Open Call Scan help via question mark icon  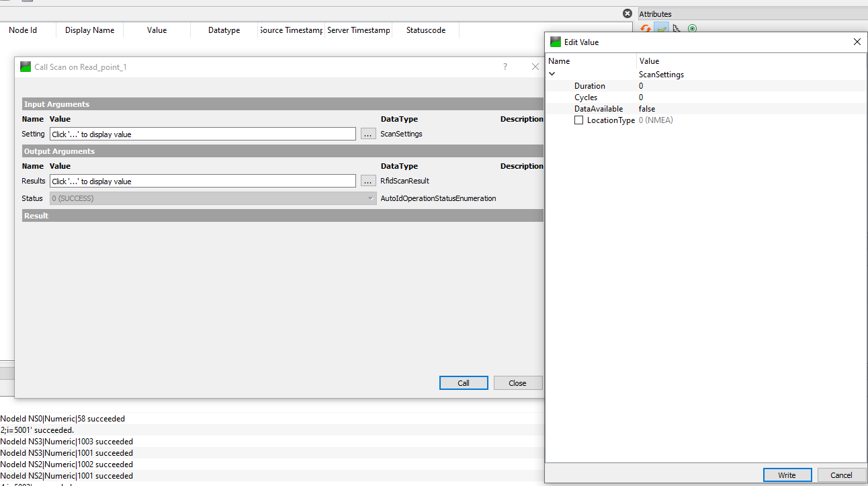[x=505, y=66]
